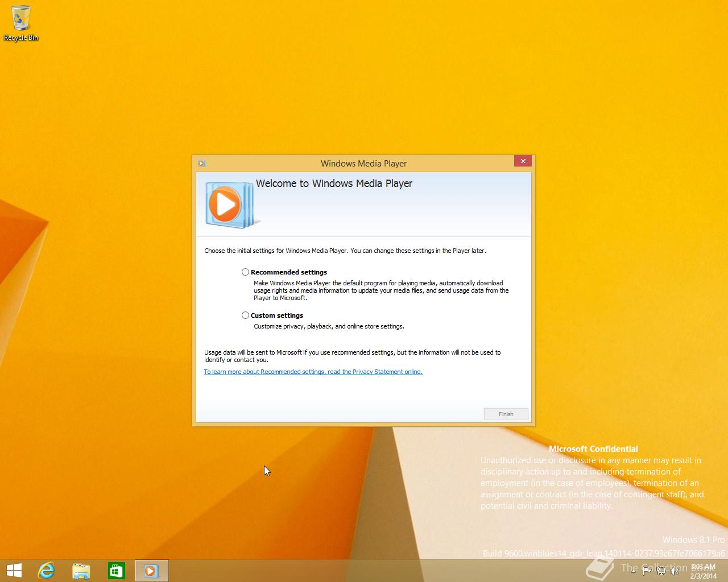Click the Windows Media Player title bar text
The width and height of the screenshot is (728, 582).
(x=363, y=164)
